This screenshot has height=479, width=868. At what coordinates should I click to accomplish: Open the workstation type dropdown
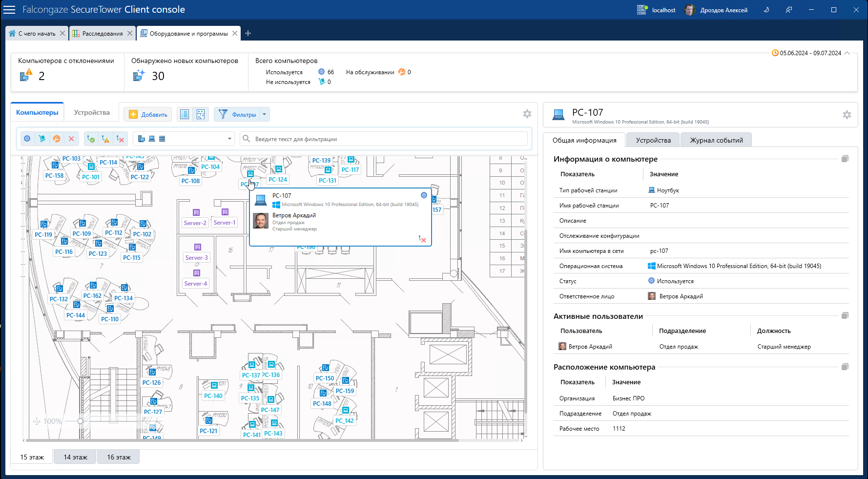(184, 139)
